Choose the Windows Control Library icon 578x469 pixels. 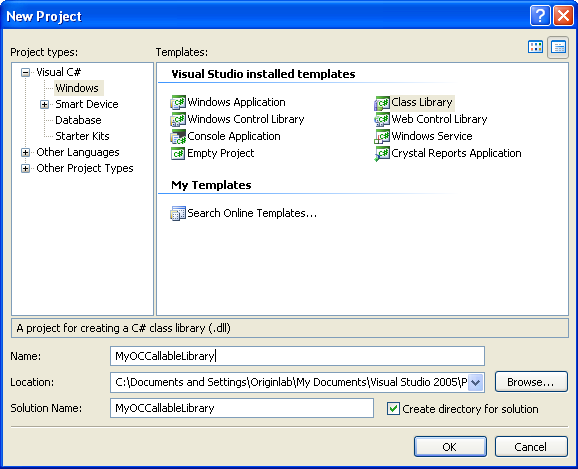coord(178,119)
